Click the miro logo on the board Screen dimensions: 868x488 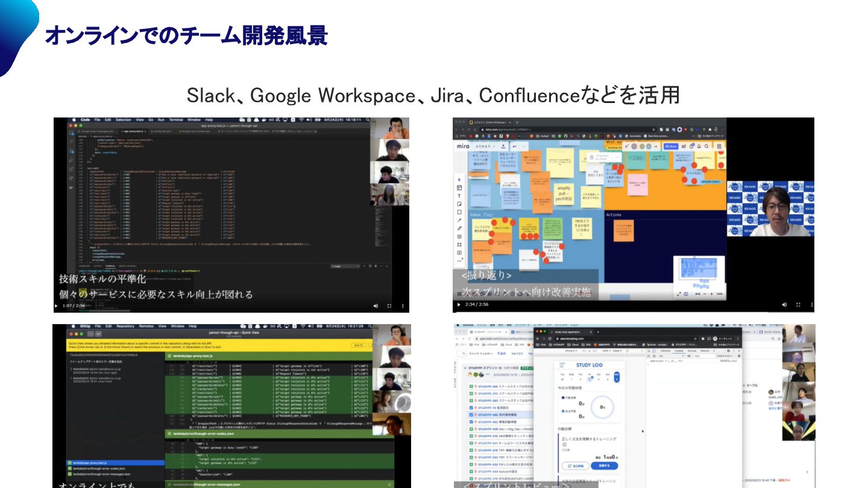point(464,146)
